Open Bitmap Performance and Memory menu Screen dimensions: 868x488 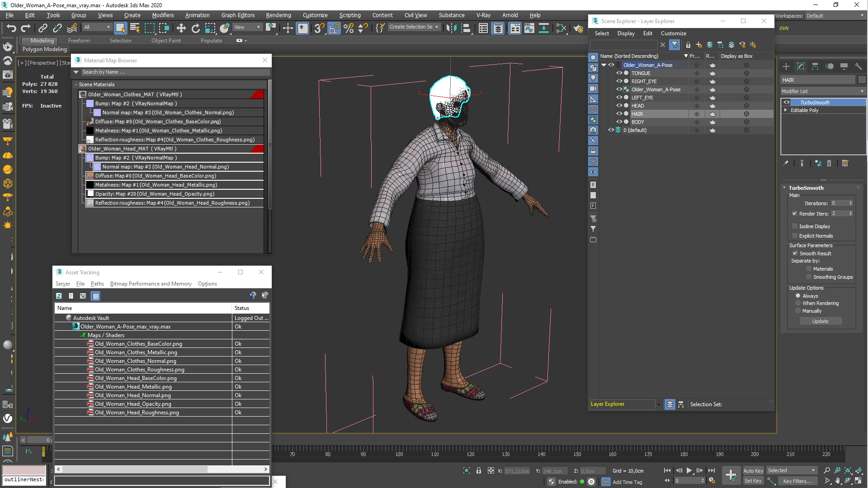pyautogui.click(x=151, y=284)
